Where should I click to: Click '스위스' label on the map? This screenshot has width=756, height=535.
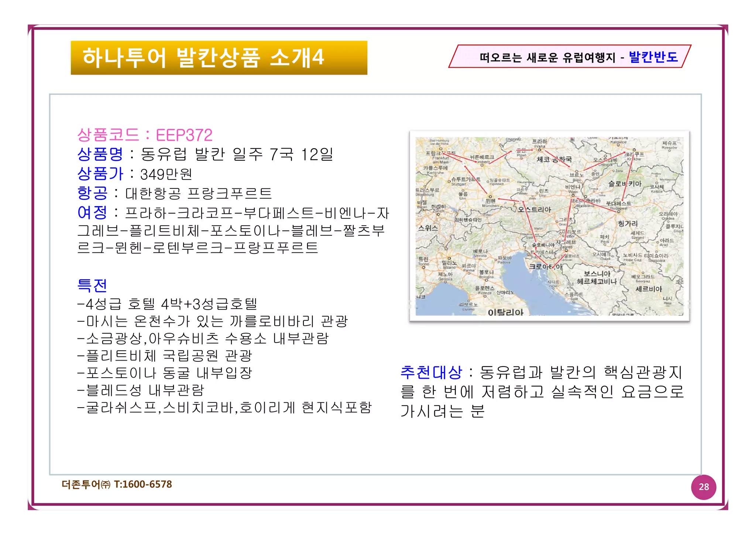pyautogui.click(x=428, y=228)
